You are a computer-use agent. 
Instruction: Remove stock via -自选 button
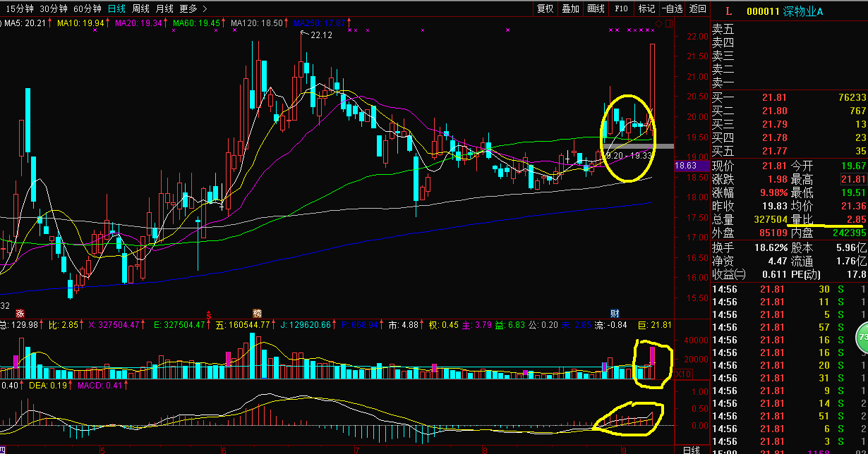(x=673, y=8)
